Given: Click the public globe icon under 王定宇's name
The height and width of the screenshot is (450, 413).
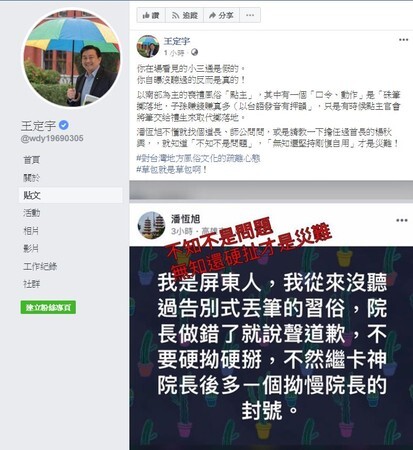Looking at the screenshot, I should point(195,52).
